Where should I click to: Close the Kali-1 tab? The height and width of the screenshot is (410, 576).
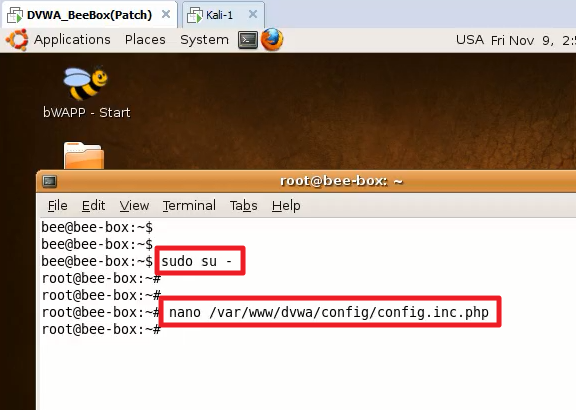253,14
